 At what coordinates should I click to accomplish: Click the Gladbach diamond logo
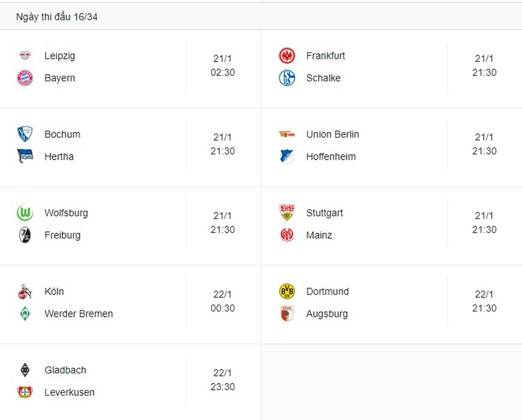point(25,370)
